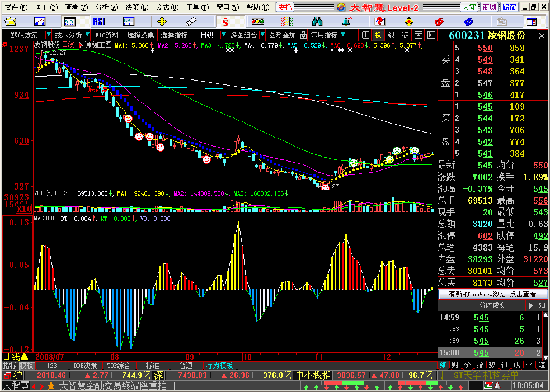The height and width of the screenshot is (392, 550).
Task: Click the yellow four-arrow move icon
Action: [x=162, y=22]
